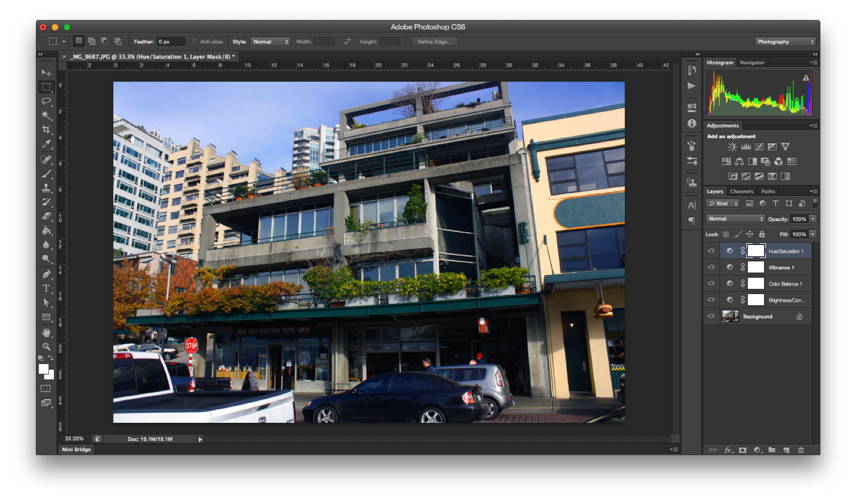Click the foreground color swatch
Screen dimensions: 856x504
43,369
